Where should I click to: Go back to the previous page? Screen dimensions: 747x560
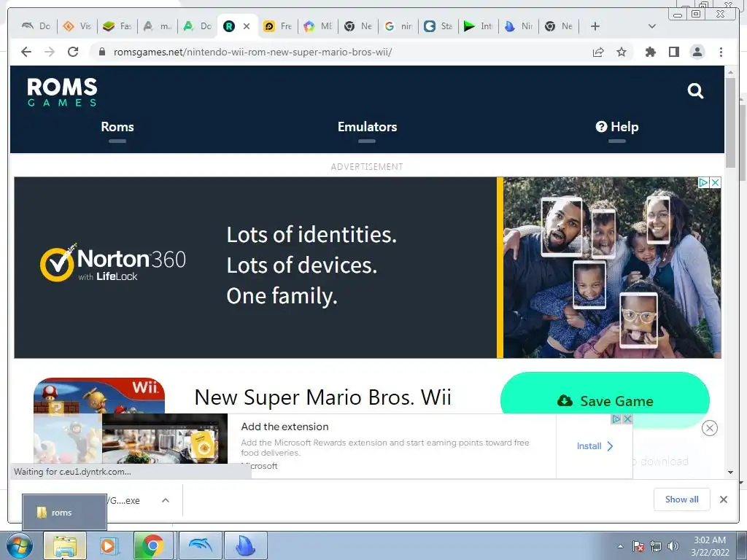point(26,52)
